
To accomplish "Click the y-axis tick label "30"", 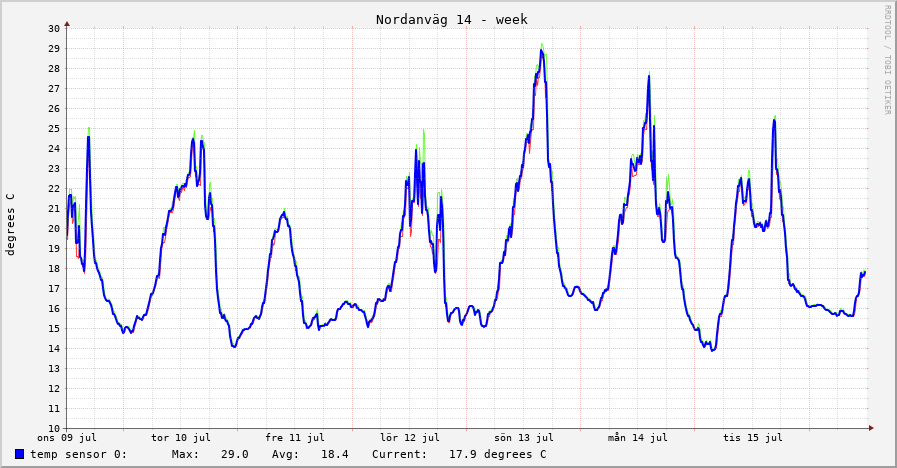I will pos(54,29).
